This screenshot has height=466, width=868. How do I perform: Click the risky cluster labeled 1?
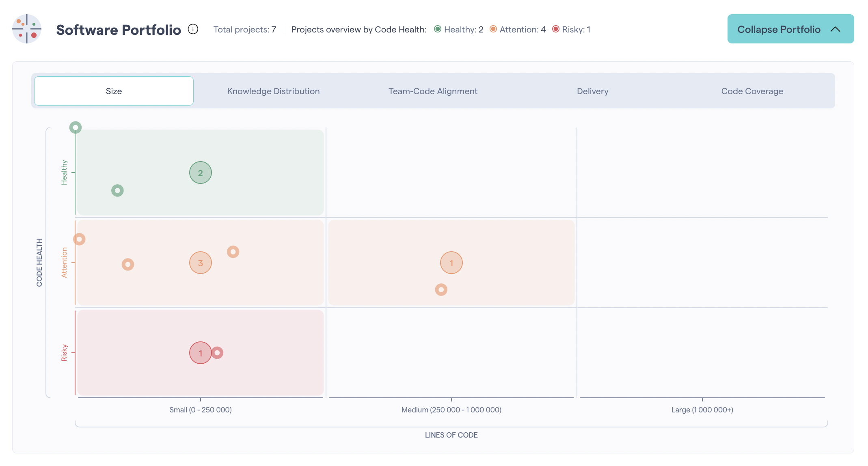click(x=200, y=353)
